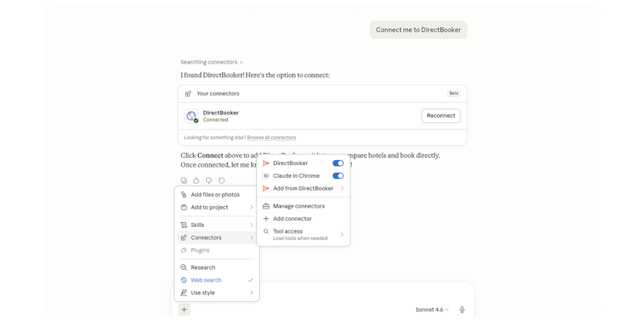Expand the Use style submenu chevron
This screenshot has width=644, height=322.
click(251, 293)
